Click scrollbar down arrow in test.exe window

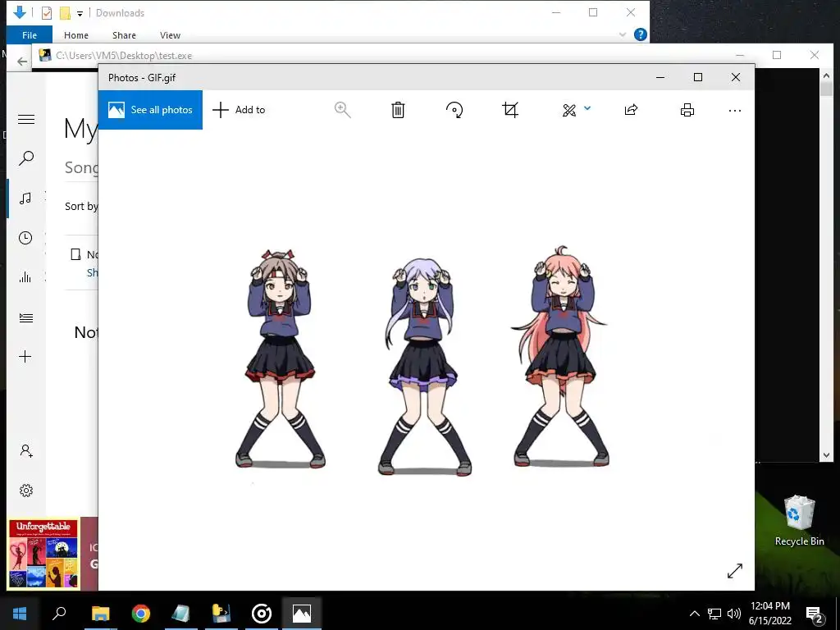(x=826, y=455)
